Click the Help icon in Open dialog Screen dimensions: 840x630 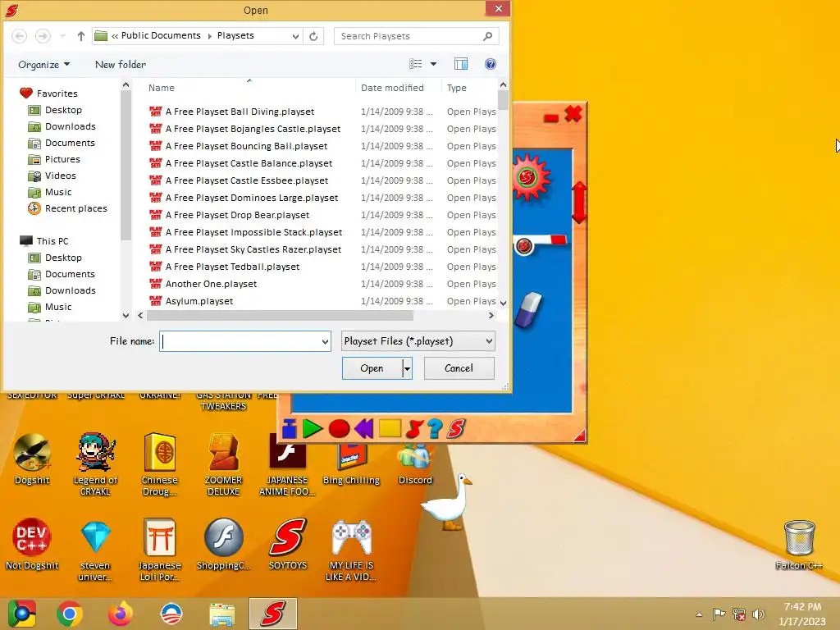pos(491,64)
